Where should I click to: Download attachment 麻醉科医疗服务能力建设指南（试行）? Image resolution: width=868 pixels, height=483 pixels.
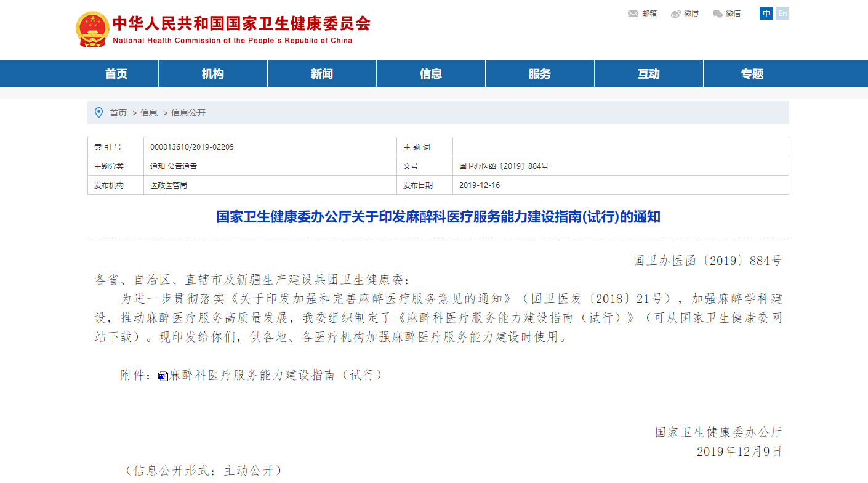(x=276, y=375)
